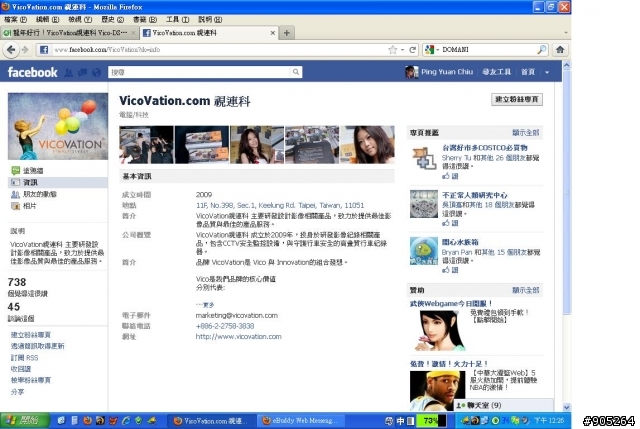Screen dimensions: 640x429
Task: Reload the page with refresh icon
Action: tap(413, 50)
